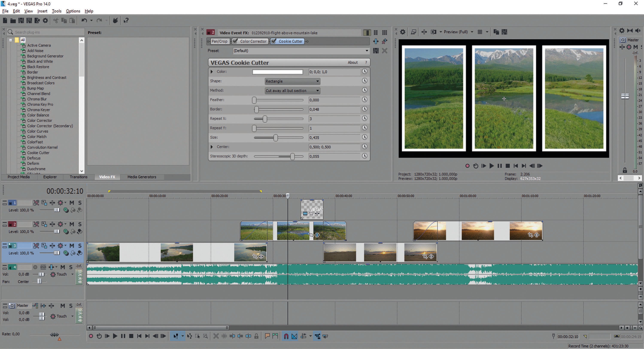644x349 pixels.
Task: Open Project Properties gear icon in toolbar
Action: 45,21
